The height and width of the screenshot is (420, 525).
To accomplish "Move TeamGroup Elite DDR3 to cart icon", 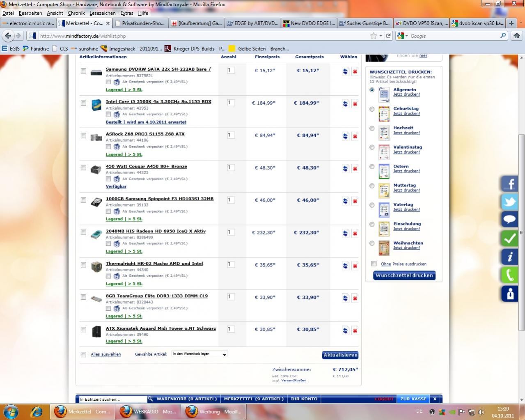I will (x=345, y=298).
